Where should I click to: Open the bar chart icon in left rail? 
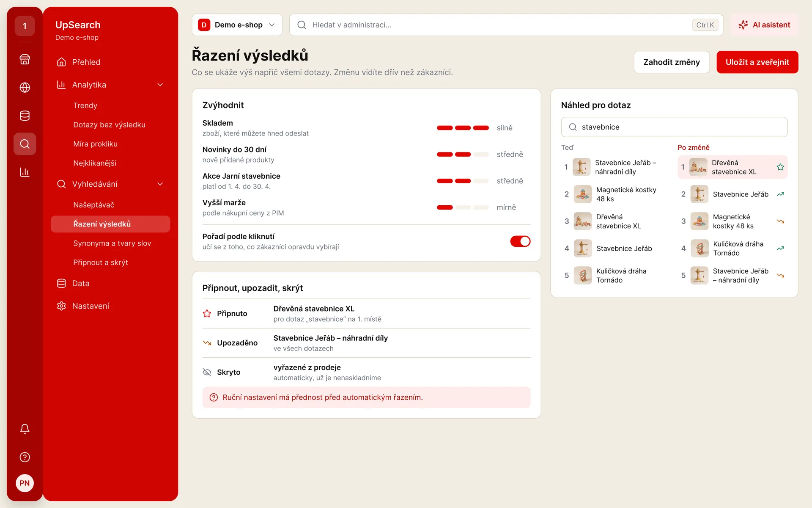coord(25,172)
